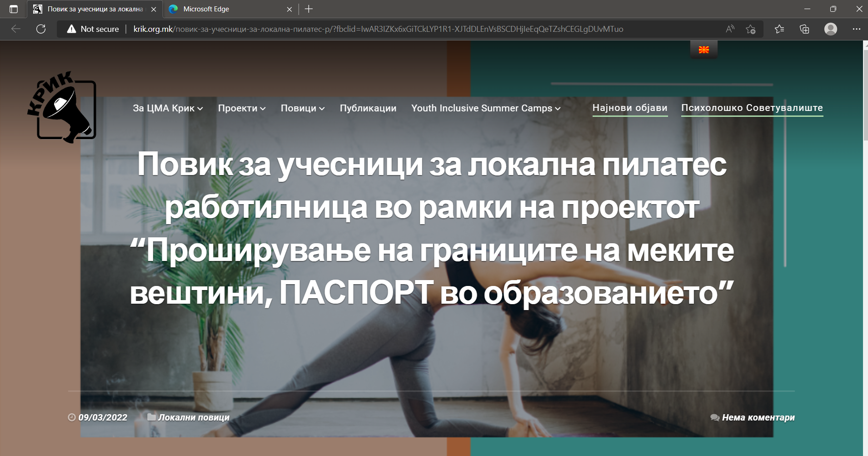Close the Microsoft Edge tab
868x456 pixels.
(x=289, y=9)
